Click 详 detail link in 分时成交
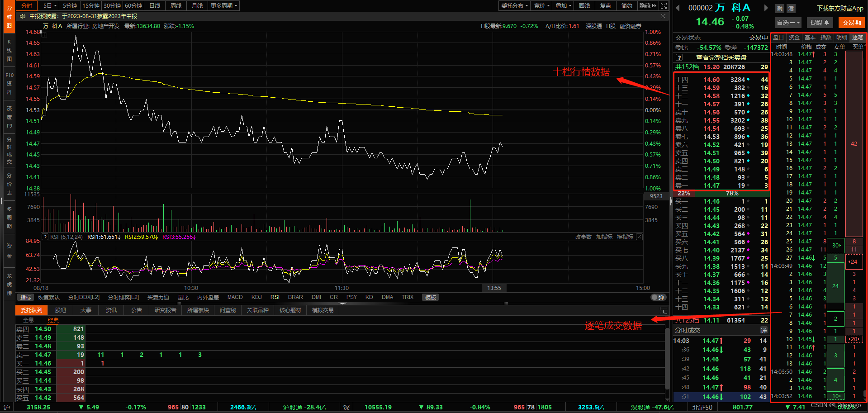Viewport: 868px width, 413px height. [764, 331]
